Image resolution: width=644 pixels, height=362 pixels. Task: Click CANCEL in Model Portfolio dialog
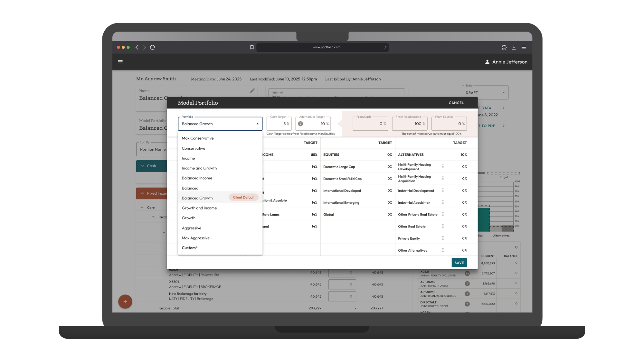click(x=456, y=103)
